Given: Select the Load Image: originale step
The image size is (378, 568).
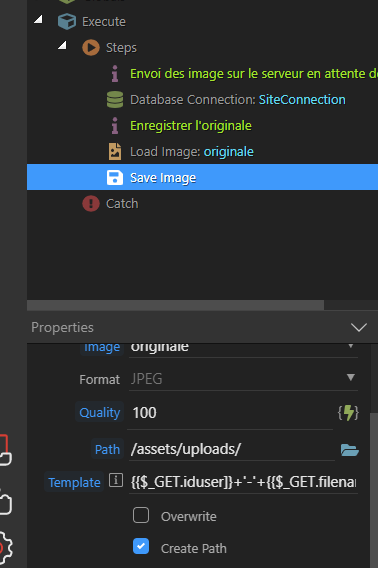Looking at the screenshot, I should [192, 152].
